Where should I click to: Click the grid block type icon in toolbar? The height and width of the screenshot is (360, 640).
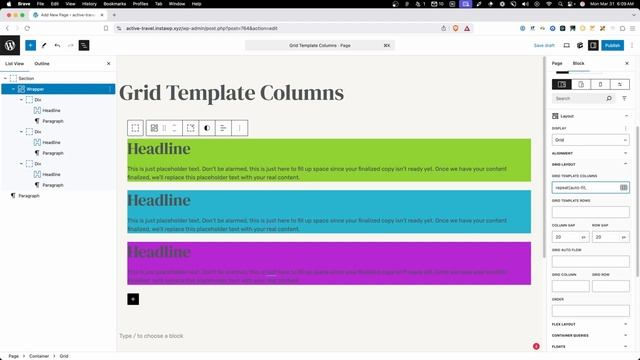(154, 128)
